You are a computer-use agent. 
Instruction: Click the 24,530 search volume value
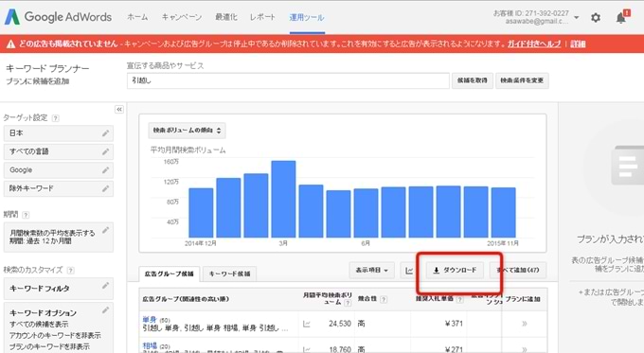[340, 324]
